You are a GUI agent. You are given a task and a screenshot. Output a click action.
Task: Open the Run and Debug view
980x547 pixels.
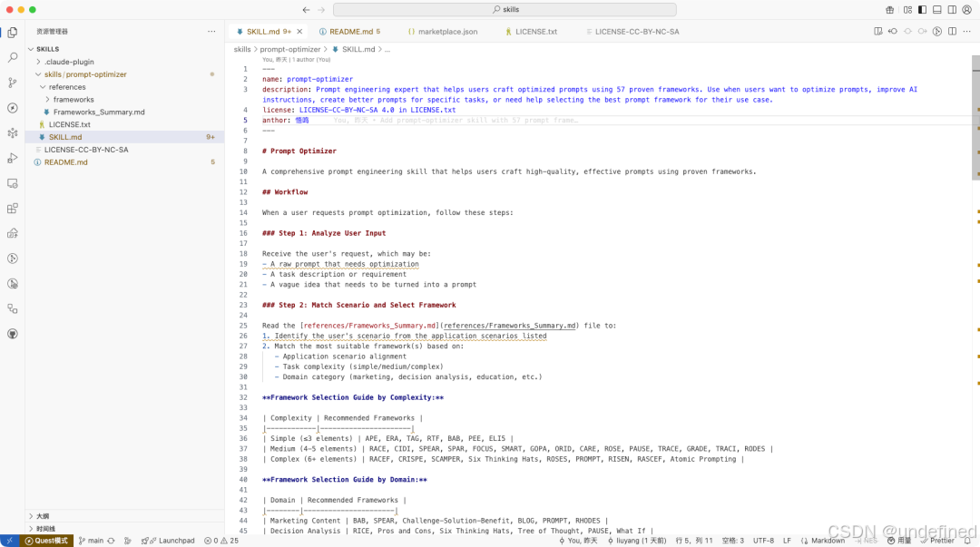[13, 158]
